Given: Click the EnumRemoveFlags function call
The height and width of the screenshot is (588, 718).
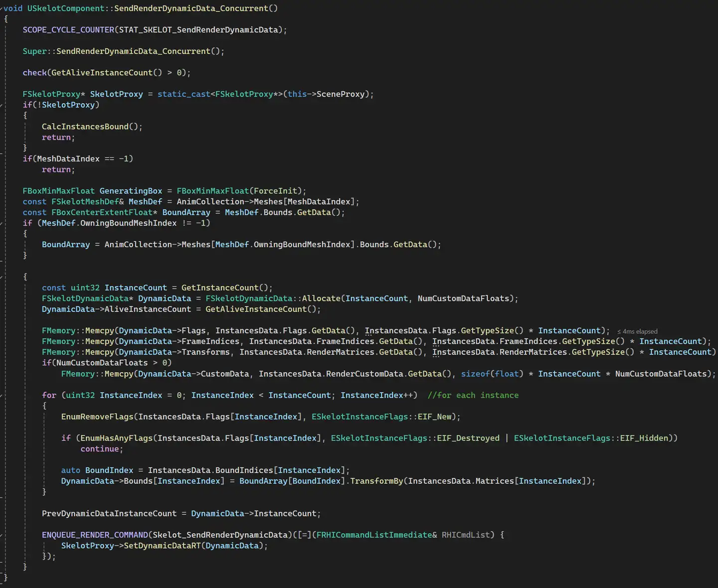Looking at the screenshot, I should coord(97,417).
